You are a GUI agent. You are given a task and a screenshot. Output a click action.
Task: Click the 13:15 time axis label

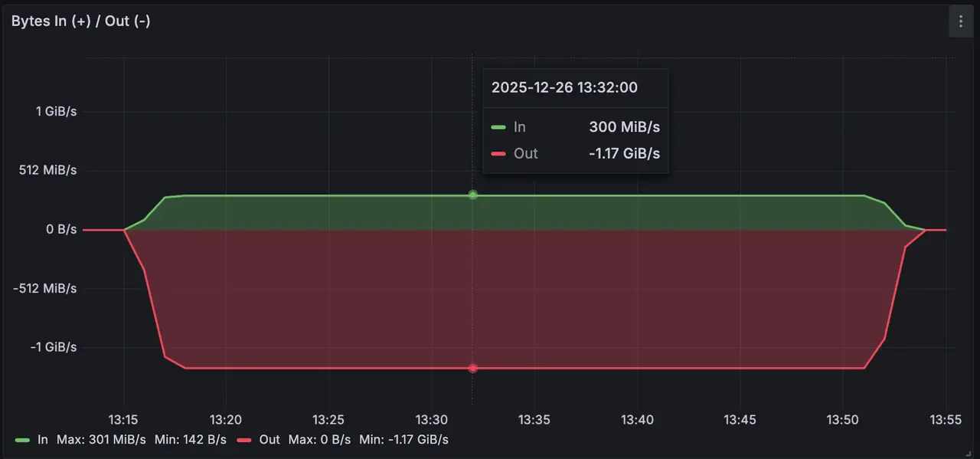123,420
